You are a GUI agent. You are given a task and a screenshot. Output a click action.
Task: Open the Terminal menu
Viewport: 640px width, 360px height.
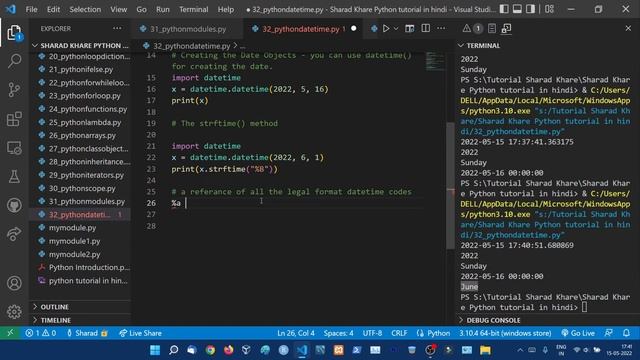[193, 9]
